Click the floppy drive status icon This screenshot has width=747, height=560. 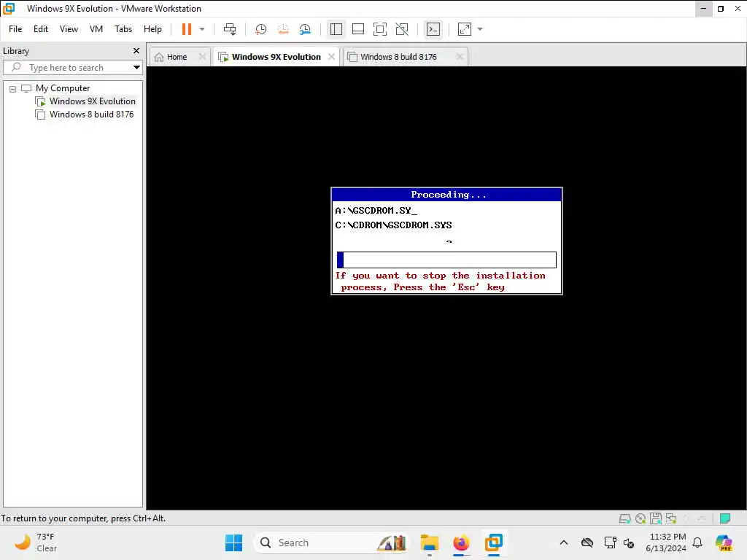coord(656,518)
